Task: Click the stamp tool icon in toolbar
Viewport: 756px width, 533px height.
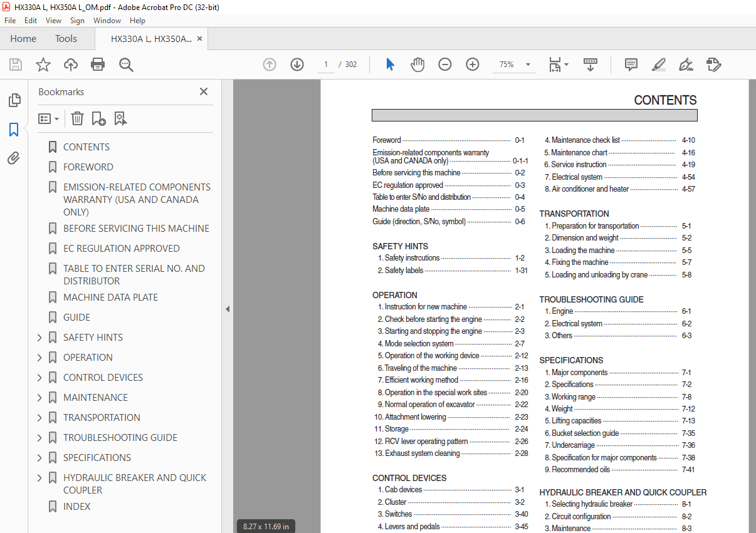Action: click(713, 65)
